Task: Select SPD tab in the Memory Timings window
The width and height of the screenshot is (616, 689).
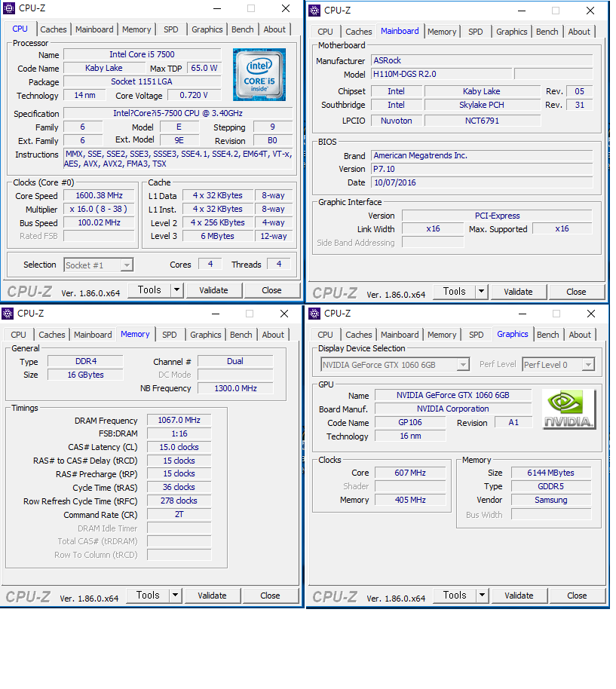Action: click(170, 335)
